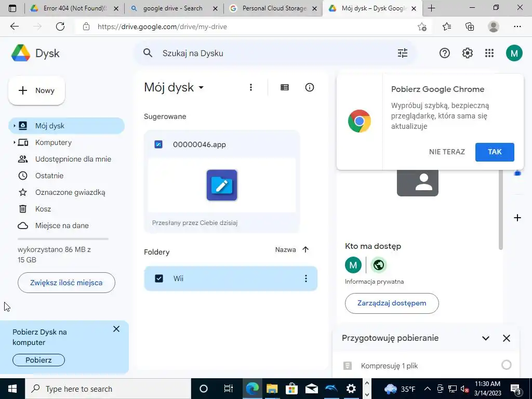
Task: Expand the Mój dysk title dropdown
Action: pyautogui.click(x=201, y=87)
